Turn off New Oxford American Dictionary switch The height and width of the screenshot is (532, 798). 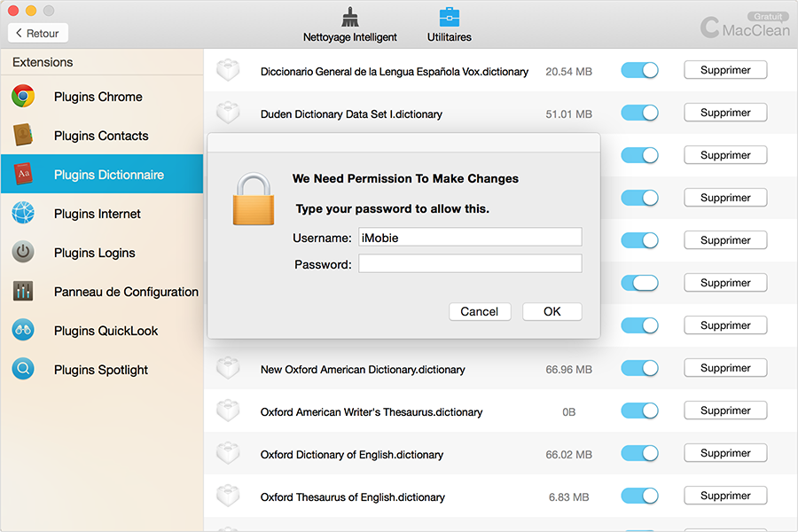tap(639, 368)
